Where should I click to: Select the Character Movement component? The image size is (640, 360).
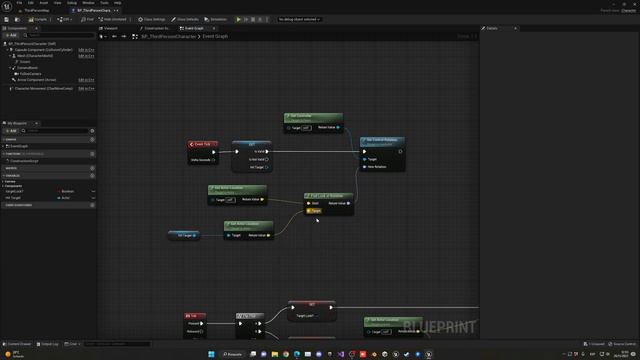coord(43,88)
